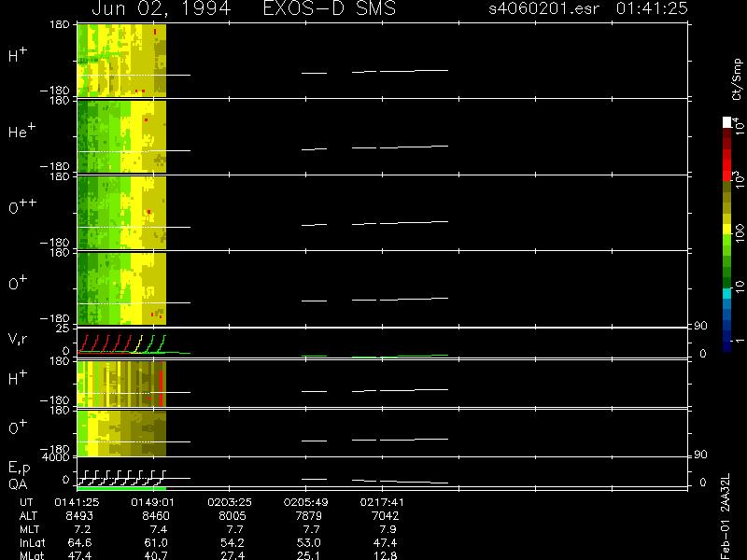Click the UT value '0205:49'

[x=306, y=502]
